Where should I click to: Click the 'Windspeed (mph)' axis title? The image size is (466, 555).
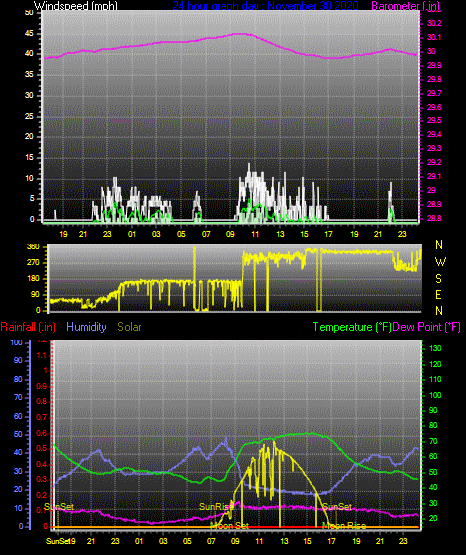pos(75,6)
